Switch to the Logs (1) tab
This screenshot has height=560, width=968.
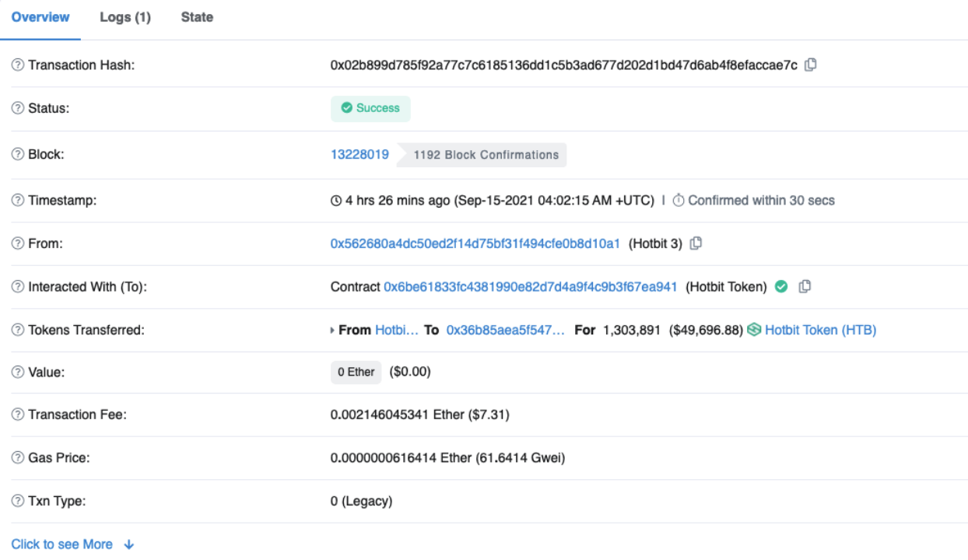click(x=125, y=17)
